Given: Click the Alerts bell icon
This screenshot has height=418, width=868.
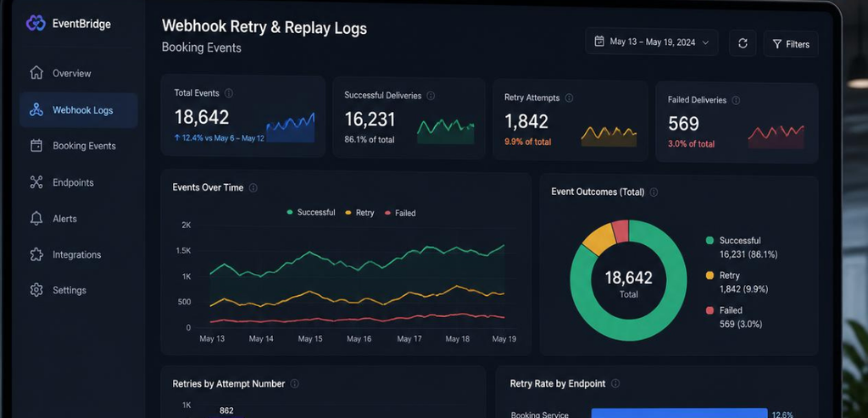Looking at the screenshot, I should coord(36,218).
